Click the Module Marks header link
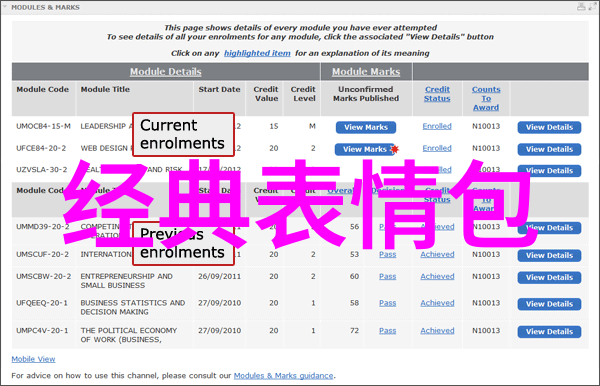The width and height of the screenshot is (600, 386). [x=366, y=72]
